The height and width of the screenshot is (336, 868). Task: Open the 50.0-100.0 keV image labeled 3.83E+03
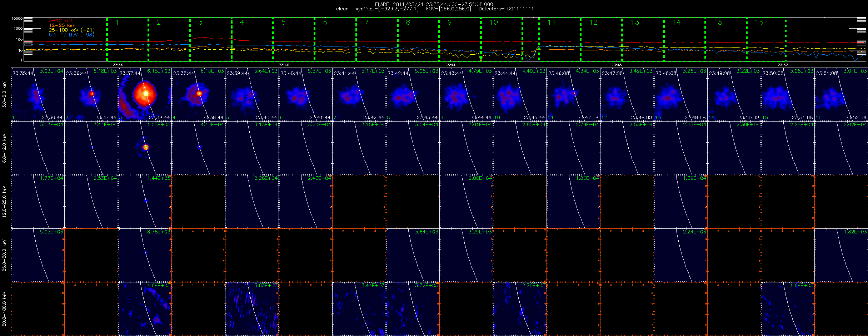(252, 308)
